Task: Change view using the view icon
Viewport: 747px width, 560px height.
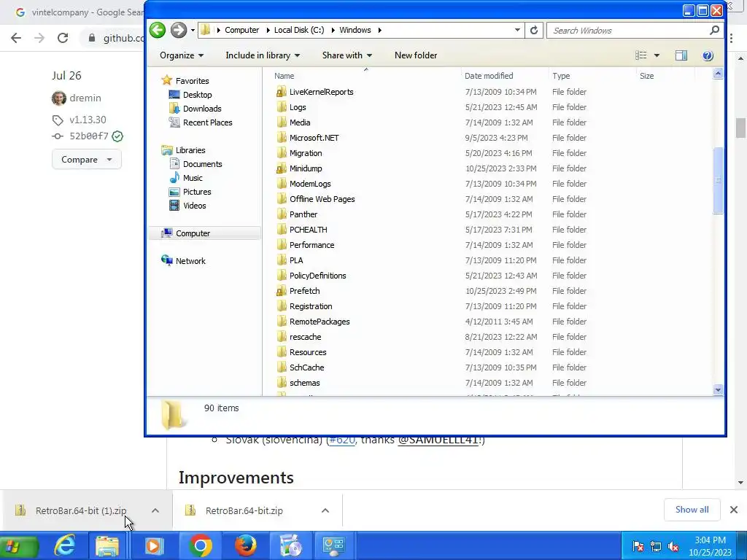Action: click(x=641, y=55)
